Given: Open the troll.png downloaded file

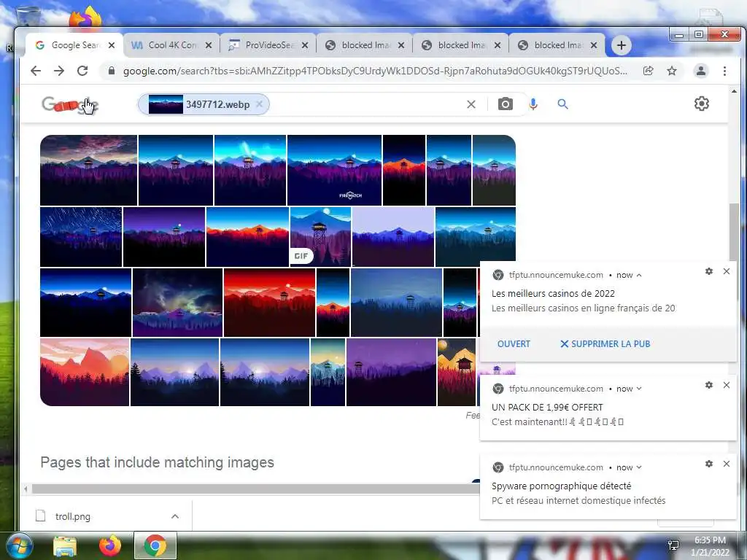Looking at the screenshot, I should tap(72, 516).
